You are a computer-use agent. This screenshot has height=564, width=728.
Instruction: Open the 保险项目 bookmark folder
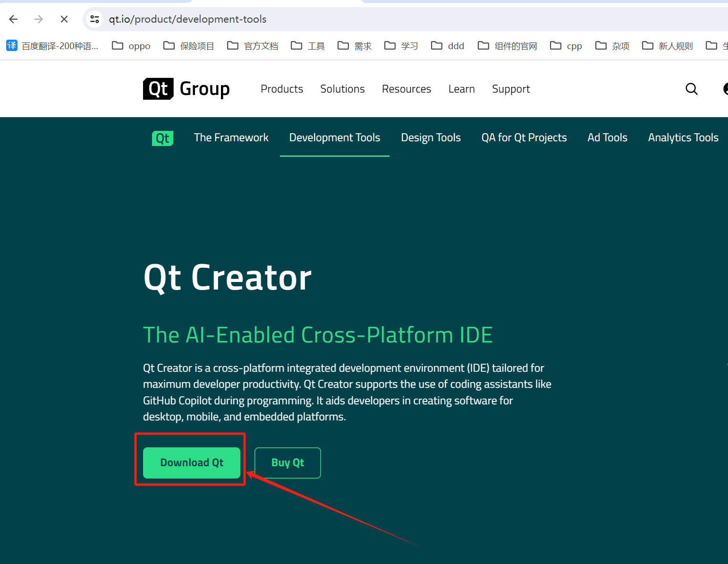188,46
